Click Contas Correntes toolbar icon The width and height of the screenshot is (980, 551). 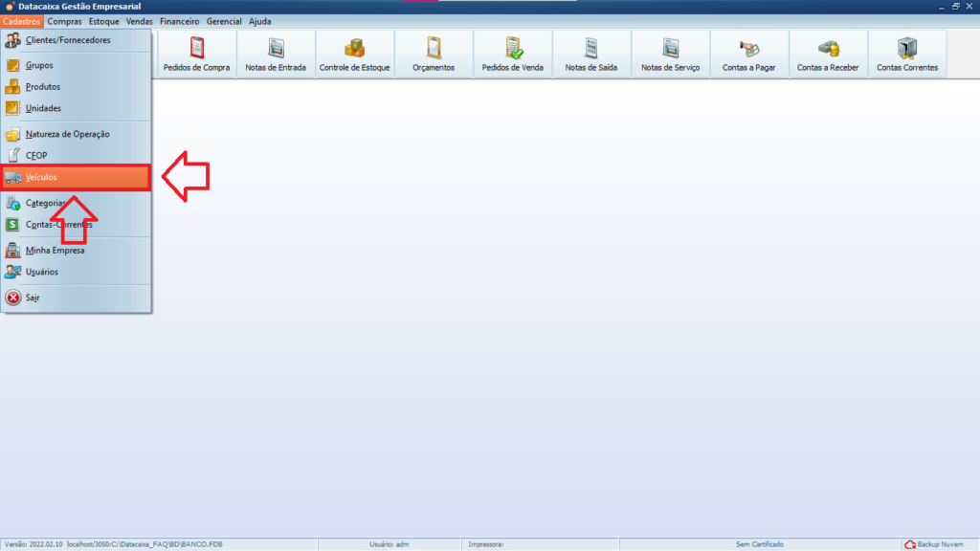(906, 55)
